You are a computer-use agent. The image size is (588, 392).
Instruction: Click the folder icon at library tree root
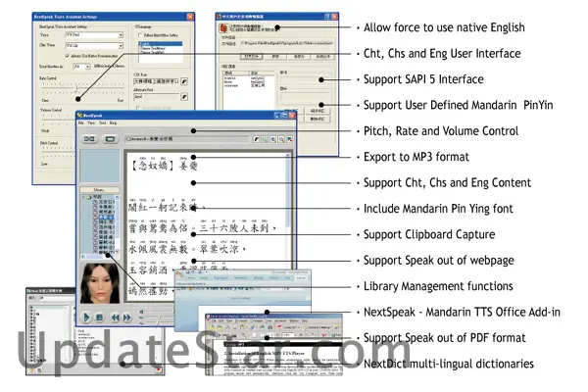[x=89, y=197]
